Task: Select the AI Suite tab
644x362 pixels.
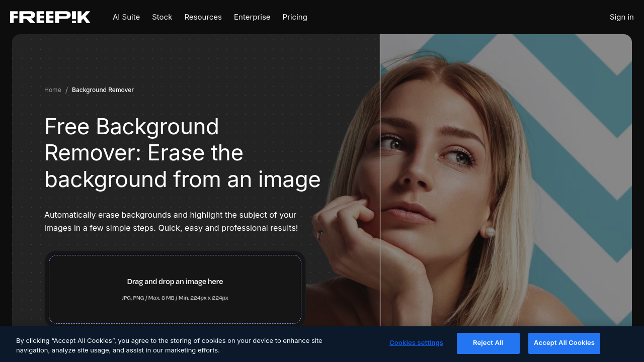Action: (126, 17)
